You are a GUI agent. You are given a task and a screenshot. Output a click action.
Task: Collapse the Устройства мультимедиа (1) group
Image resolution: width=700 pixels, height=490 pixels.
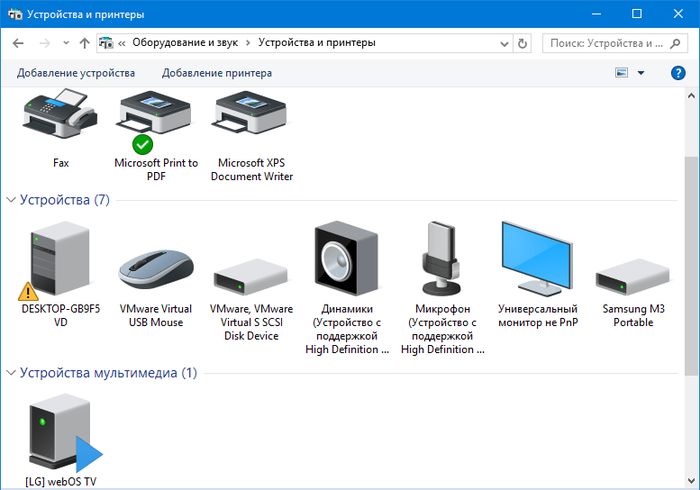tap(11, 373)
